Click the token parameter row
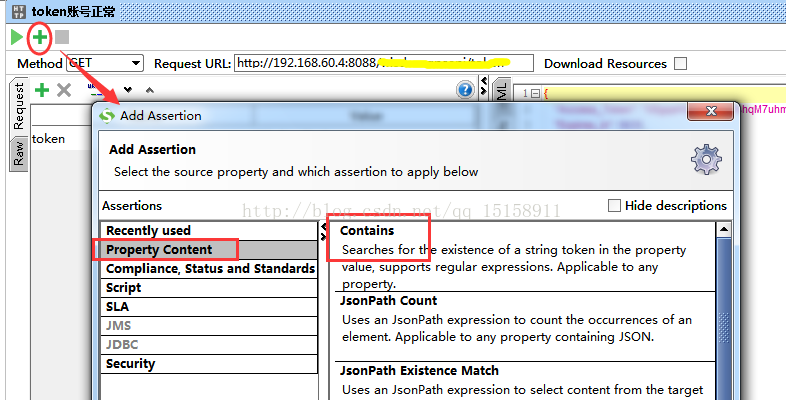Viewport: 786px width, 400px height. tap(61, 139)
